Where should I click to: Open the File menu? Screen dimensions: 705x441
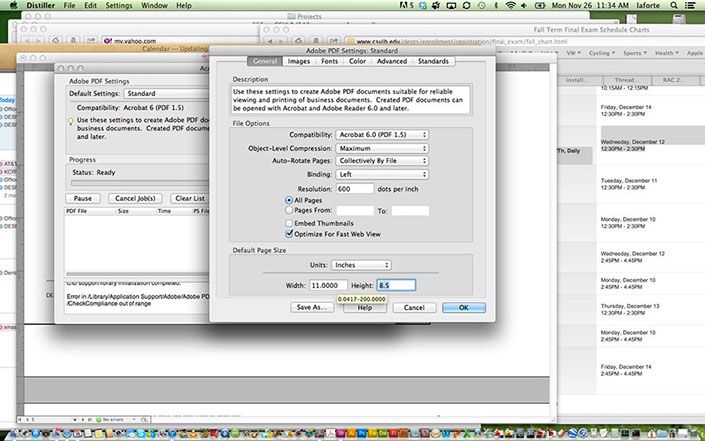[69, 5]
